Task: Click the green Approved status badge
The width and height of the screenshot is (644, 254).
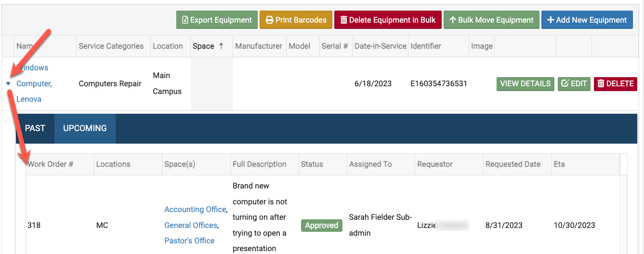Action: (321, 225)
